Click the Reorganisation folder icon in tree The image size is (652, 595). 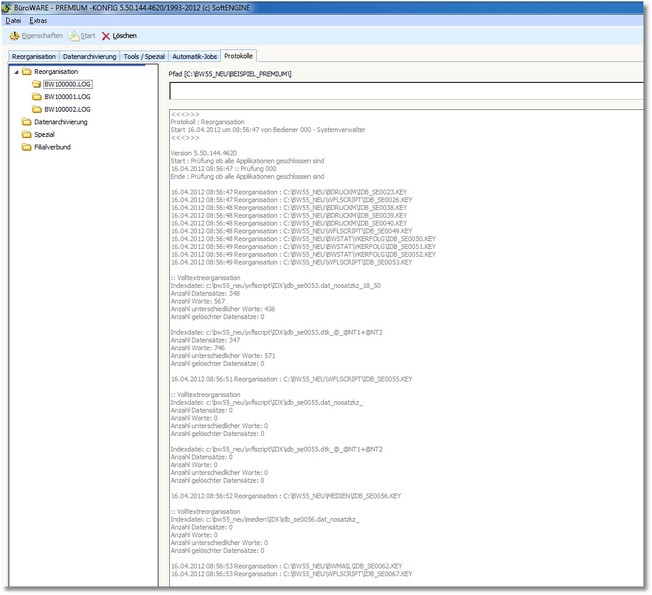(x=26, y=73)
